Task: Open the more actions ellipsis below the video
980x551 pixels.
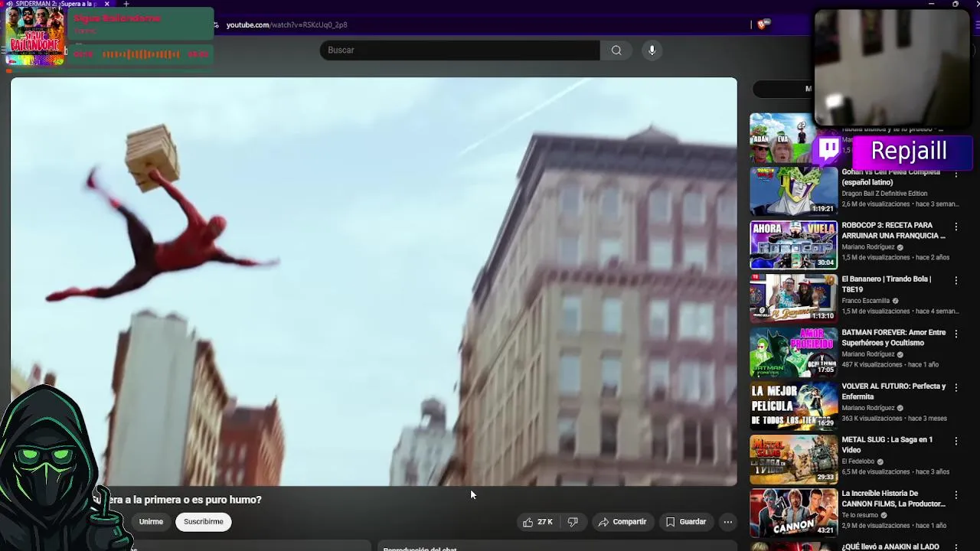Action: (728, 522)
